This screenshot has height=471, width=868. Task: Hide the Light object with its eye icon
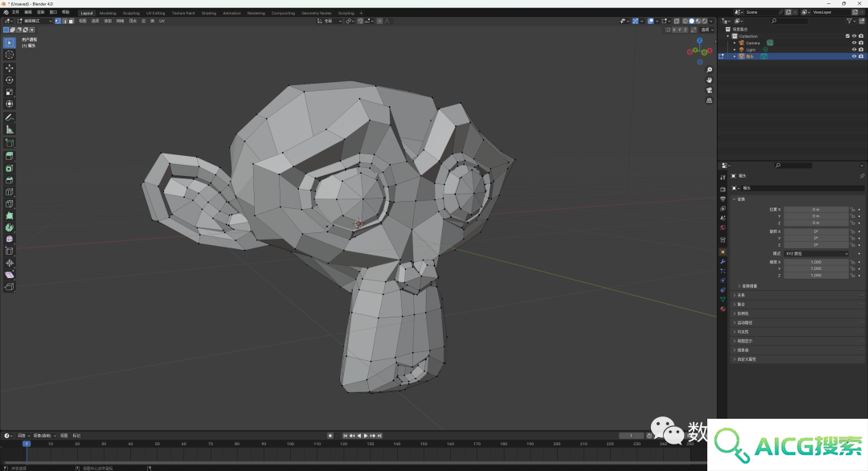pyautogui.click(x=854, y=49)
